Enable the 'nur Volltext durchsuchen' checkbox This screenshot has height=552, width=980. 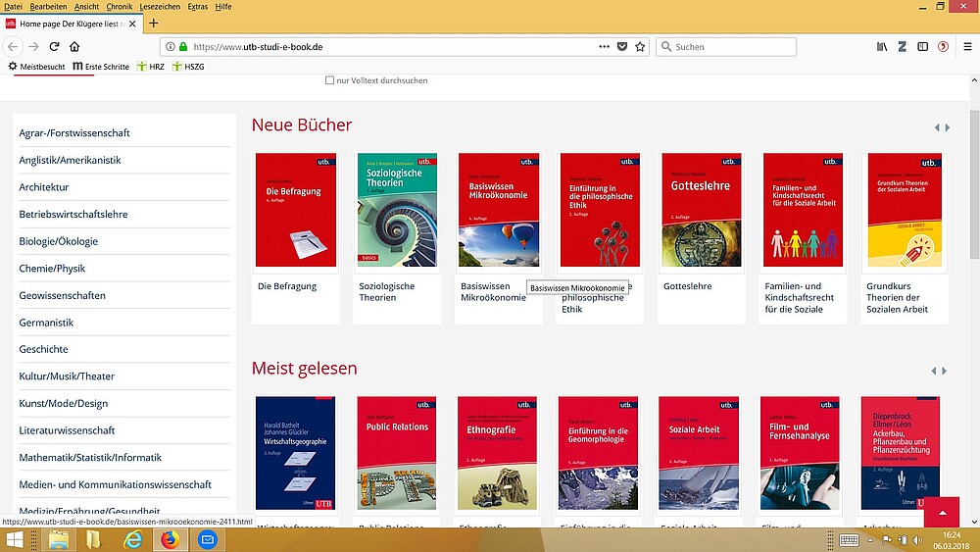[x=330, y=80]
